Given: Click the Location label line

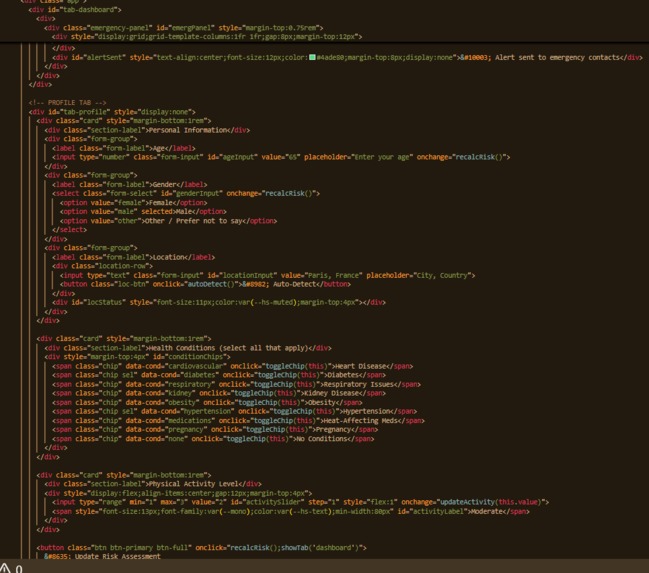Looking at the screenshot, I should (x=133, y=257).
